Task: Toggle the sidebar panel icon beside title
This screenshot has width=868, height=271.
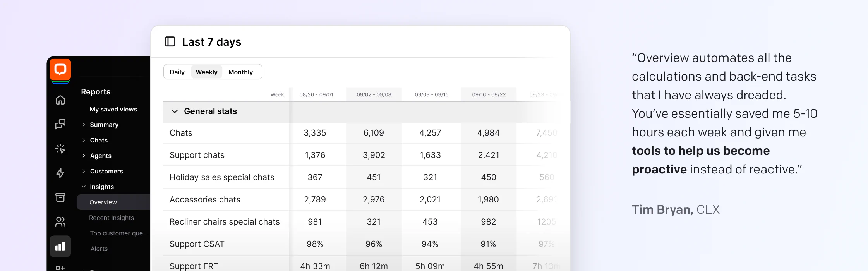Action: [170, 42]
